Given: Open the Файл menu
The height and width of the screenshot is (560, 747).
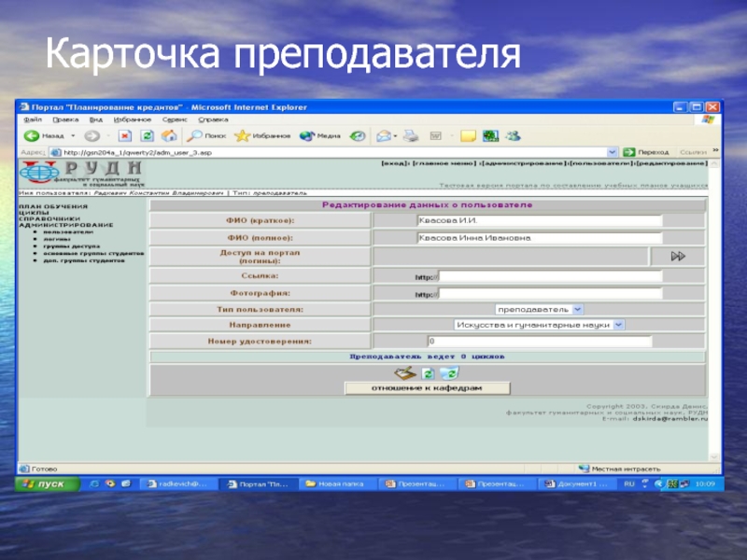Looking at the screenshot, I should coord(33,119).
